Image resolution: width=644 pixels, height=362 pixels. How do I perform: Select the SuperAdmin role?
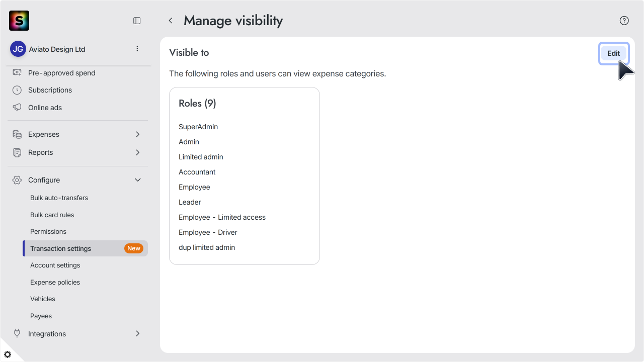point(198,127)
